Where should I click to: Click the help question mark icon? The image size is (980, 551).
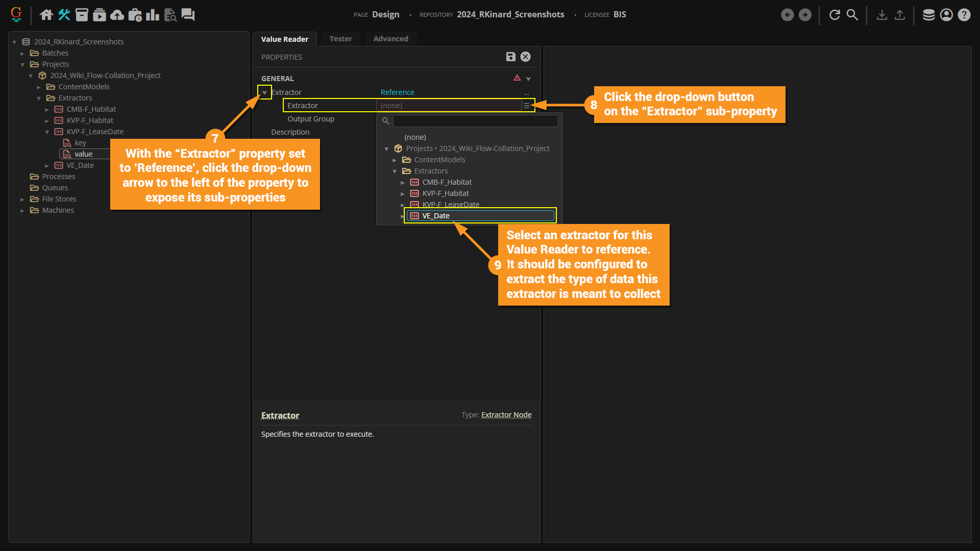(964, 15)
